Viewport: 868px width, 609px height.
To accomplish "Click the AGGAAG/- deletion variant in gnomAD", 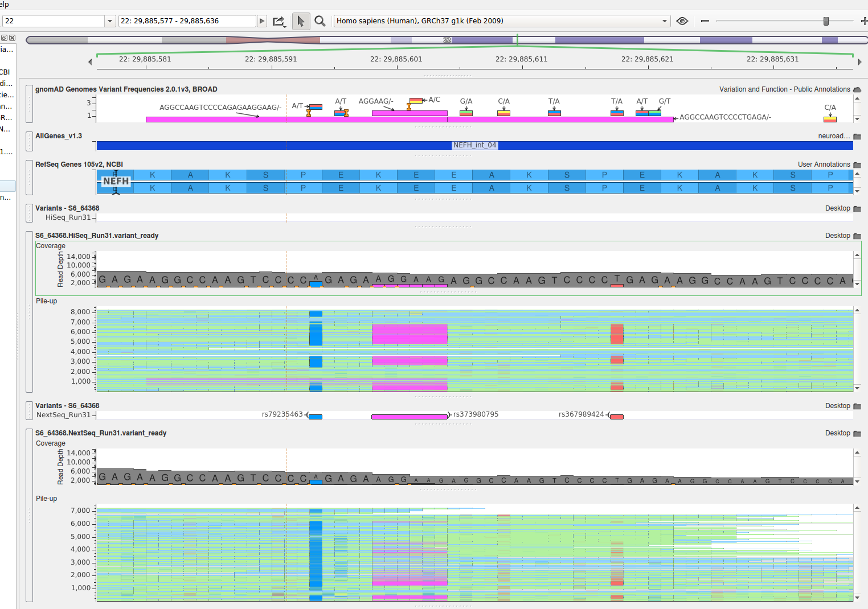I will pyautogui.click(x=410, y=113).
